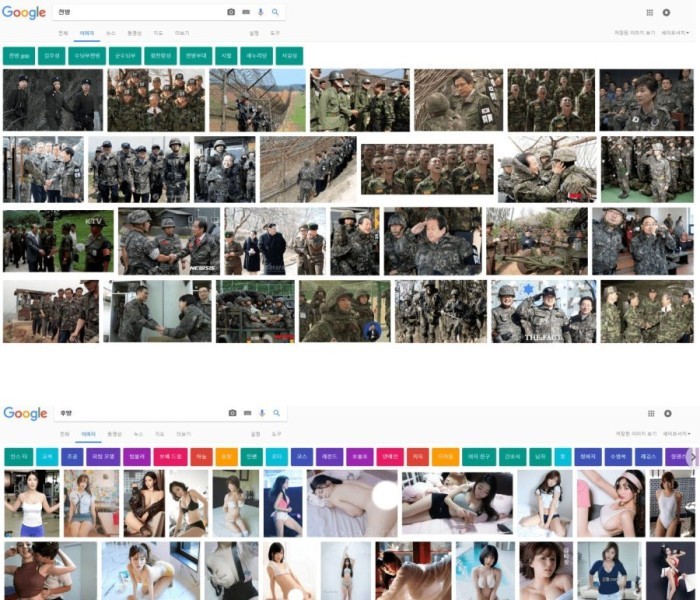The width and height of the screenshot is (700, 600).
Task: Select the orange suggestion chip in lower page
Action: pyautogui.click(x=226, y=457)
